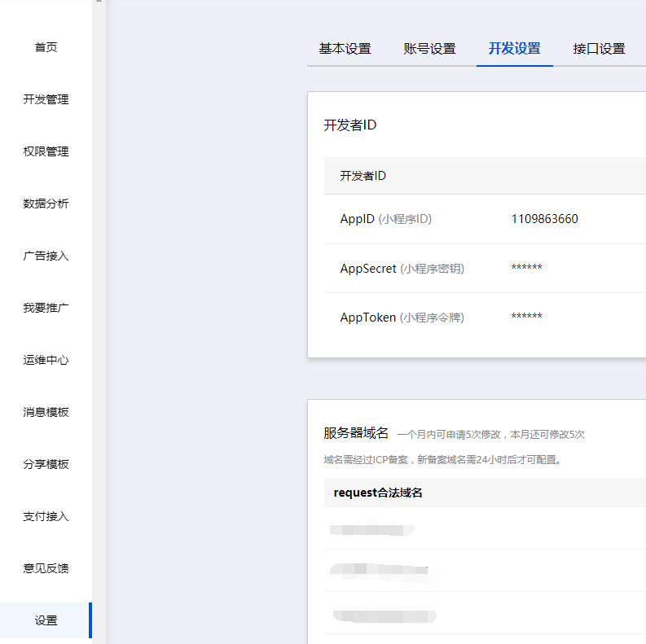
Task: Click the masked AppSecret value
Action: click(x=526, y=269)
